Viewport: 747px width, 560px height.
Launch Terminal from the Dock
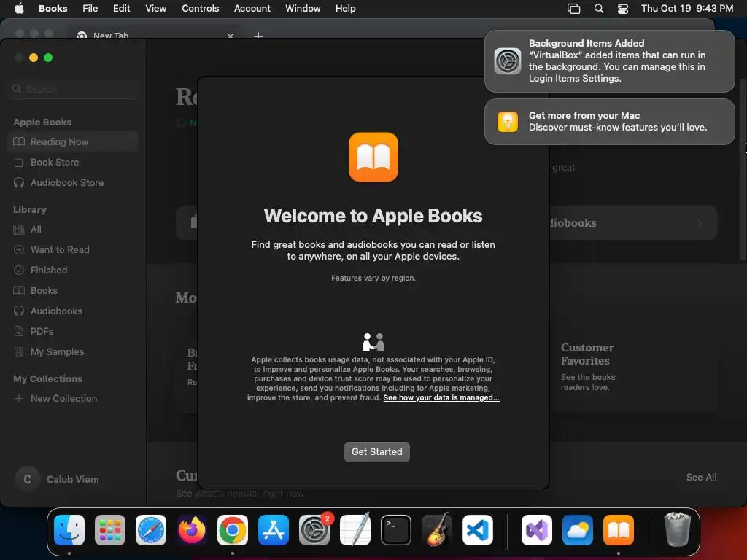(396, 530)
